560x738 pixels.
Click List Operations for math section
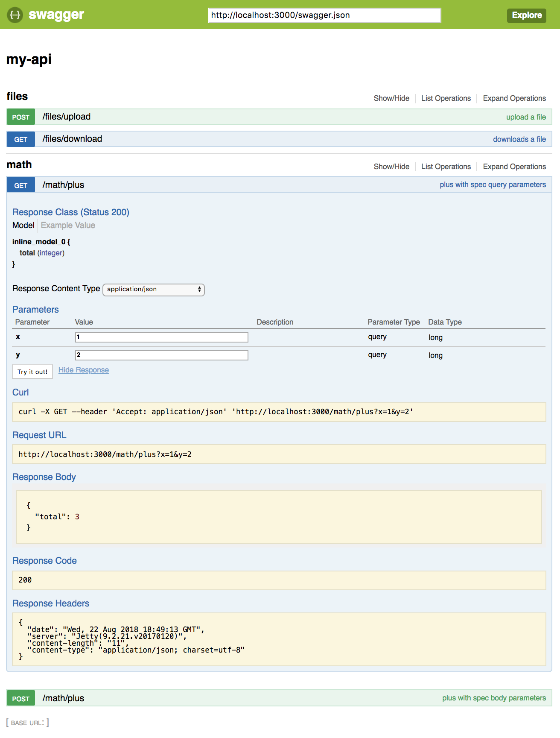click(446, 167)
